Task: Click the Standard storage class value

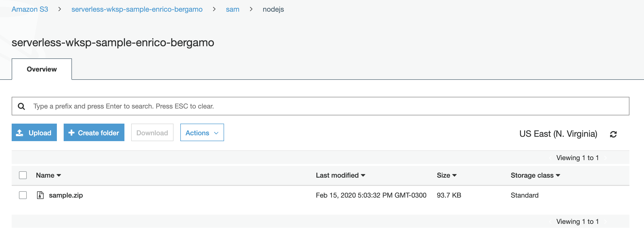Action: 524,195
